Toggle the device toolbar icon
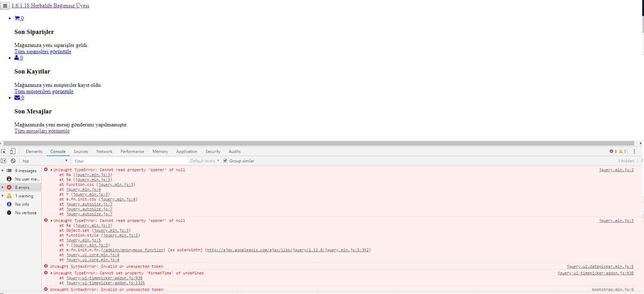 coord(13,152)
